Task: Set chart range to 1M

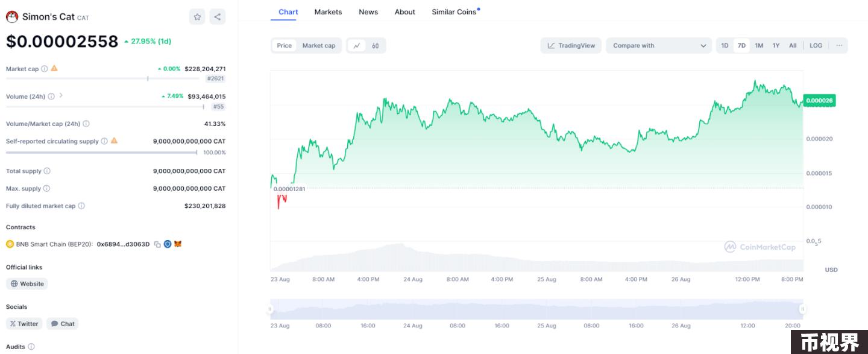Action: pyautogui.click(x=759, y=46)
